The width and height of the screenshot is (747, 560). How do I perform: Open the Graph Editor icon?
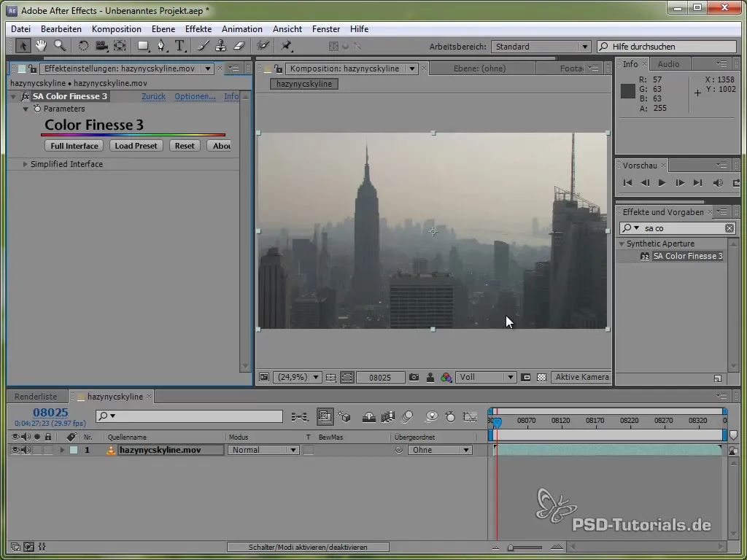coord(470,417)
